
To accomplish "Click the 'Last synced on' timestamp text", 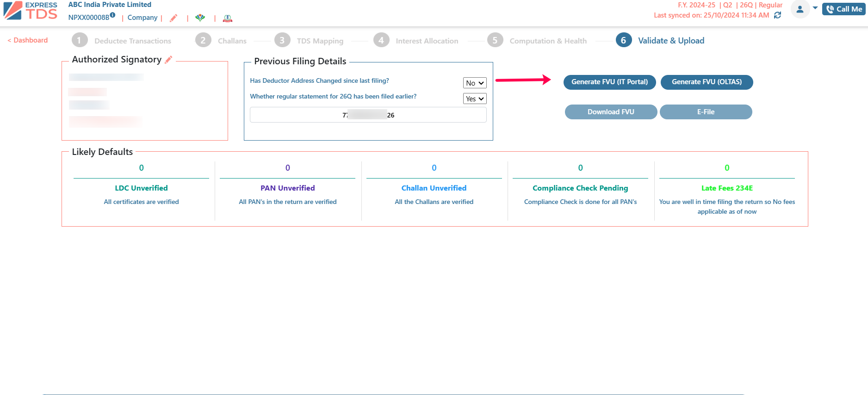I will [x=711, y=15].
